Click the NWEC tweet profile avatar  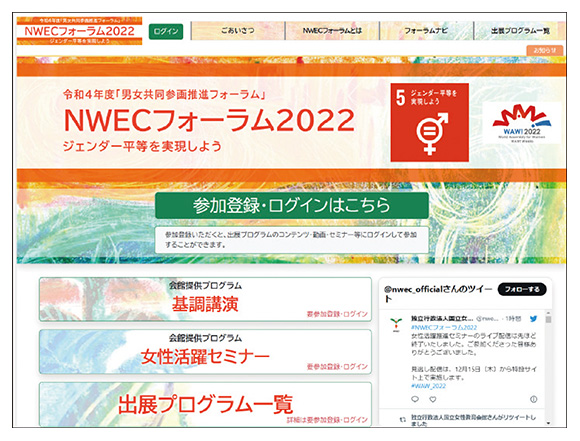coord(395,324)
